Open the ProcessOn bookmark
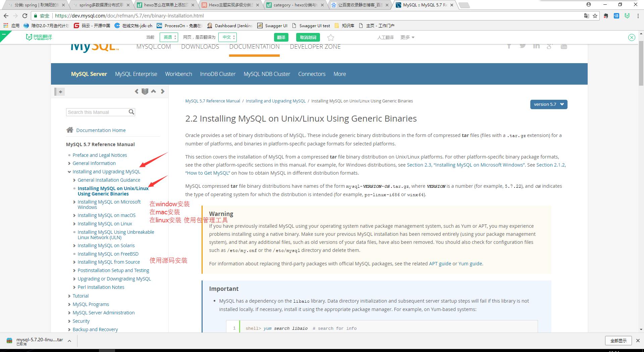The height and width of the screenshot is (352, 644). 179,26
